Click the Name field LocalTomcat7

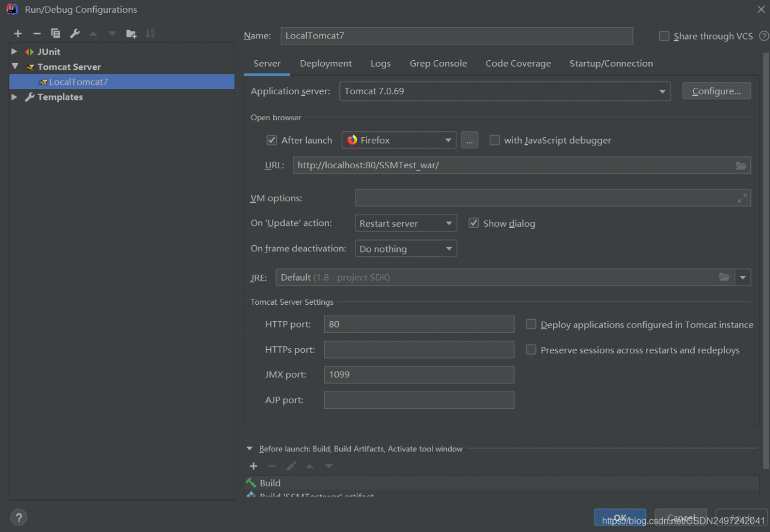point(457,35)
